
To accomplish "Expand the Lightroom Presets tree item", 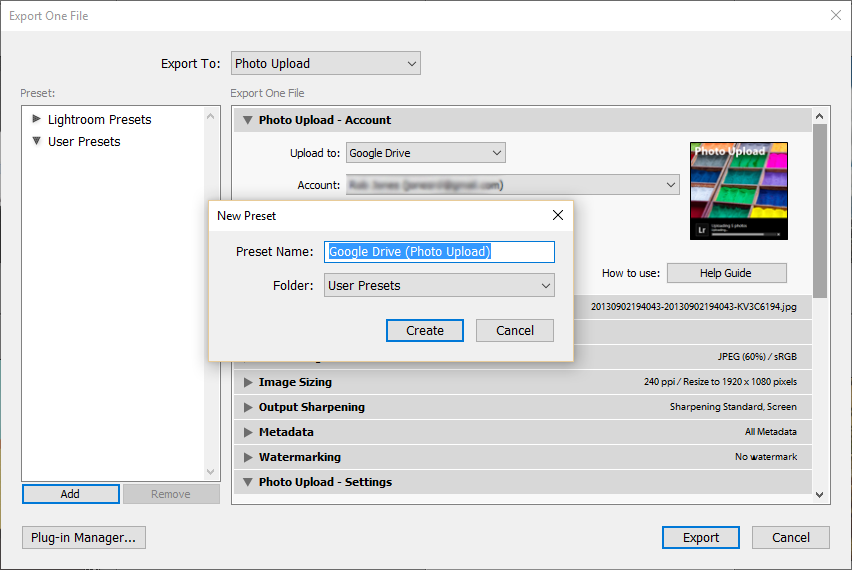I will (x=37, y=119).
